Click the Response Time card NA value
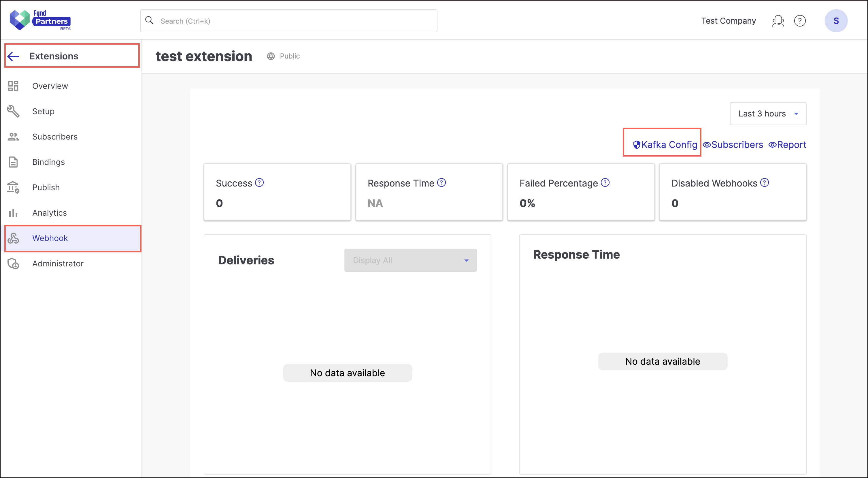868x478 pixels. [x=375, y=203]
